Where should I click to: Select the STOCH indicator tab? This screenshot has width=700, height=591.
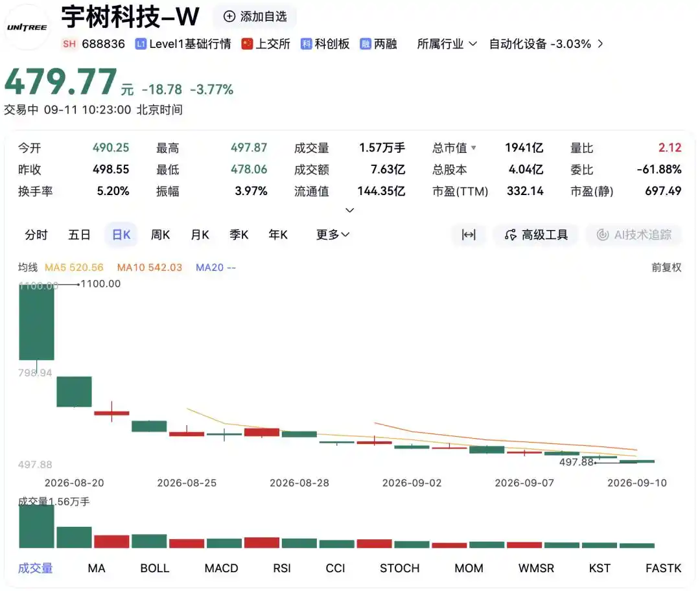point(399,568)
